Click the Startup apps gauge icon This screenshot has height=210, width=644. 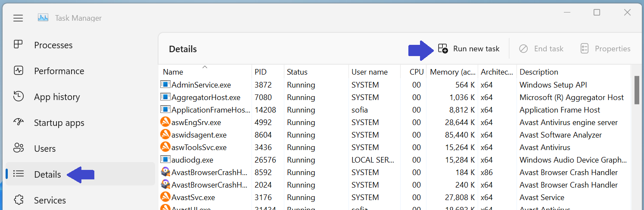pyautogui.click(x=18, y=122)
